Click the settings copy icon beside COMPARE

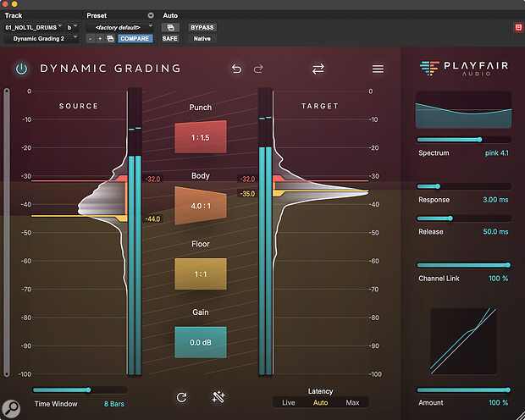point(110,38)
